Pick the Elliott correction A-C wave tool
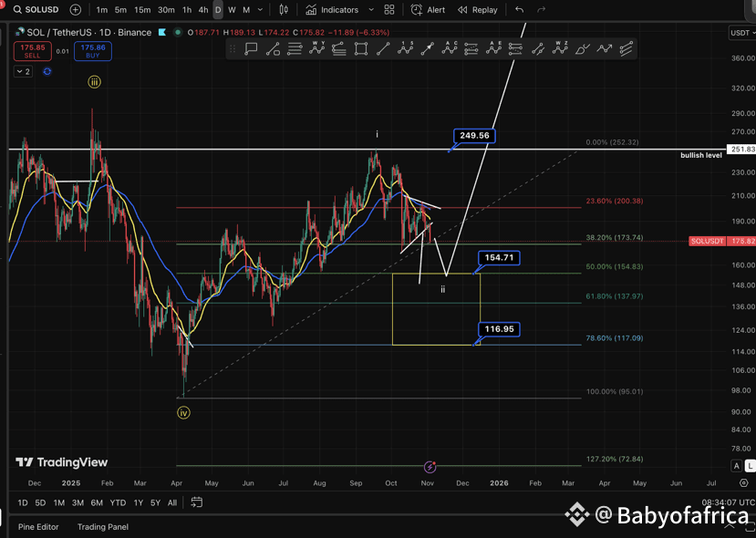The width and height of the screenshot is (756, 538). pos(449,48)
